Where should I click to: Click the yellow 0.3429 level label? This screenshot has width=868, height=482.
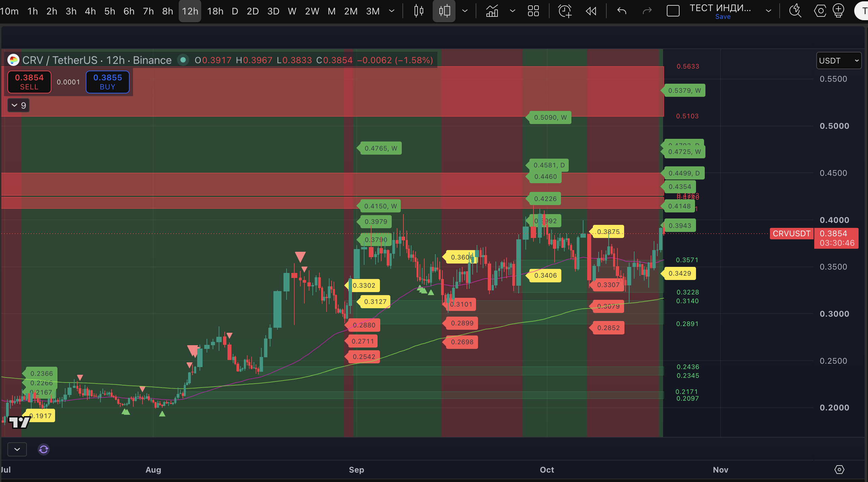click(680, 273)
